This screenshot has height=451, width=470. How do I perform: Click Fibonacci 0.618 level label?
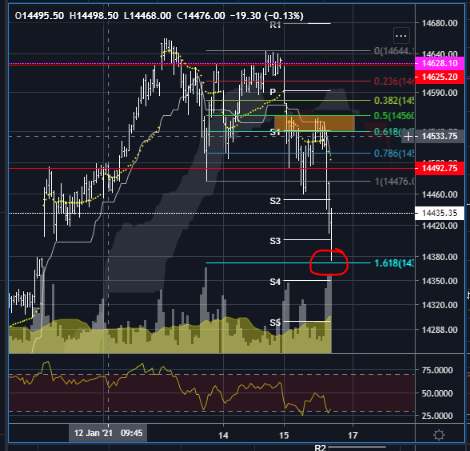click(x=394, y=132)
